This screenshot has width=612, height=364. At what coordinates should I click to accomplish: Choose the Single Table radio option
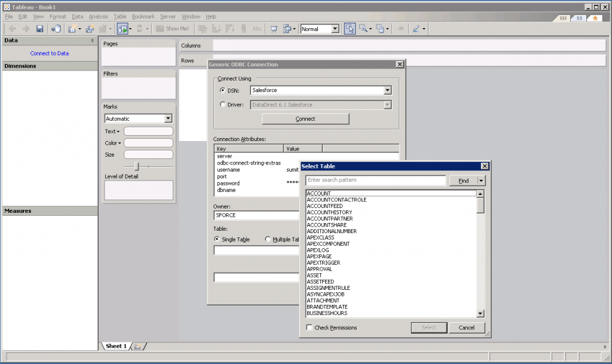[217, 239]
